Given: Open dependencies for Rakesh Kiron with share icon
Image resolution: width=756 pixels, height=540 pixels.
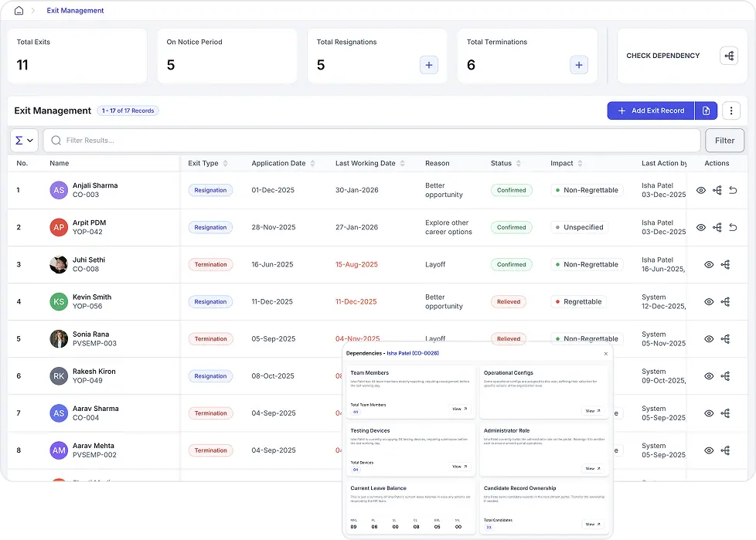Looking at the screenshot, I should click(725, 375).
